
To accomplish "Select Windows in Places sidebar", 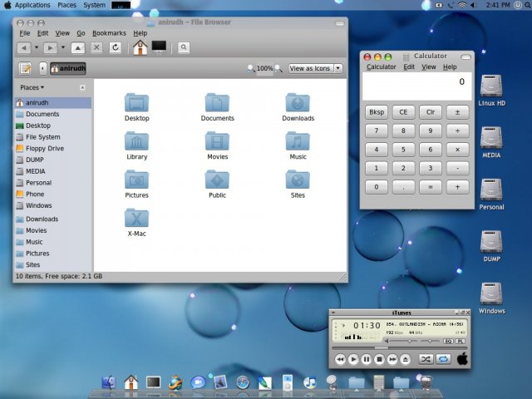I will (53, 205).
